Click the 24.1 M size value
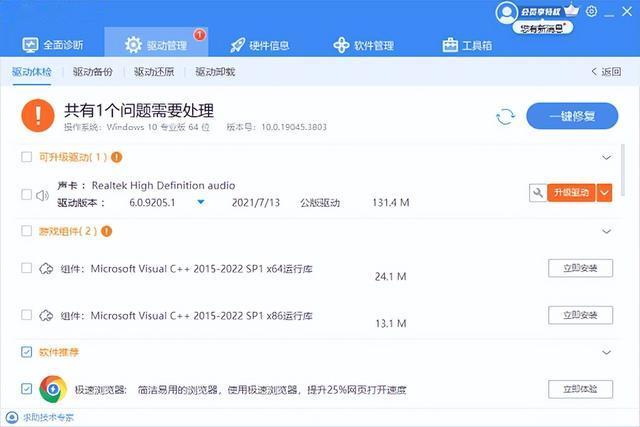Screen dimensions: 640x427 tap(391, 277)
